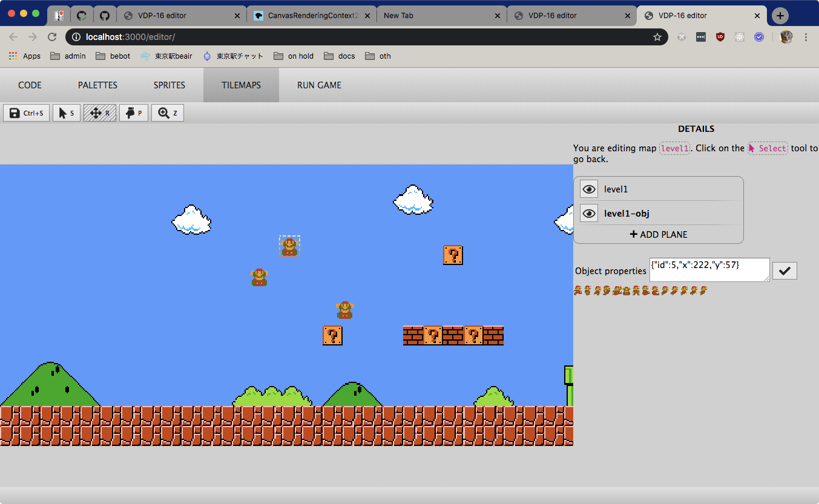Select the arrow Select tool
The image size is (819, 504).
(x=67, y=113)
